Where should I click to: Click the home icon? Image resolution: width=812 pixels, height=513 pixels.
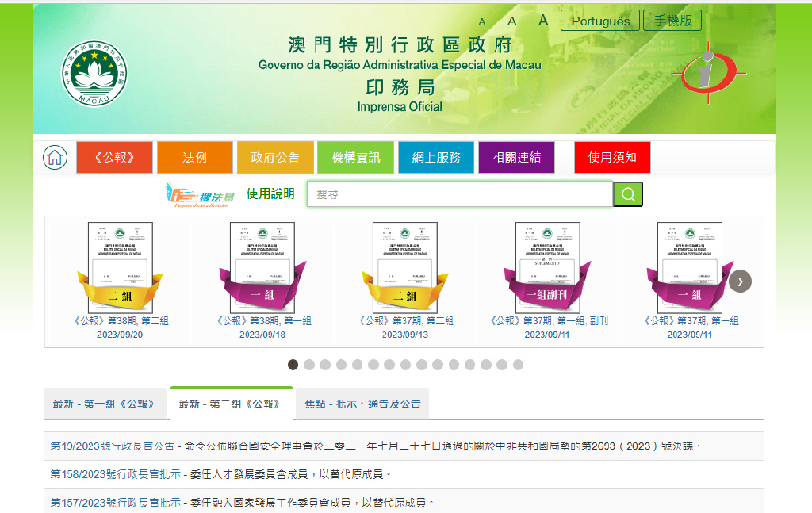tap(53, 157)
